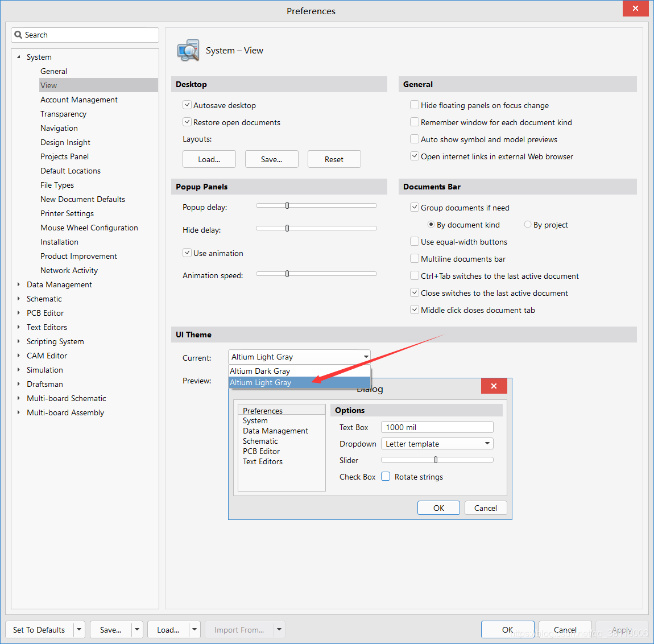The image size is (654, 644).
Task: Open the bottom Save split-button arrow
Action: (137, 630)
